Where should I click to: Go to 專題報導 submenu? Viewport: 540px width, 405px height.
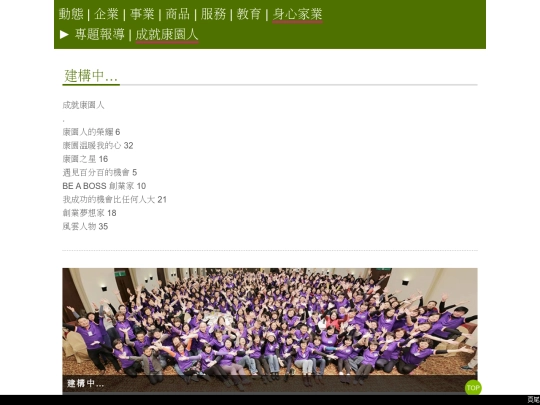pyautogui.click(x=100, y=34)
